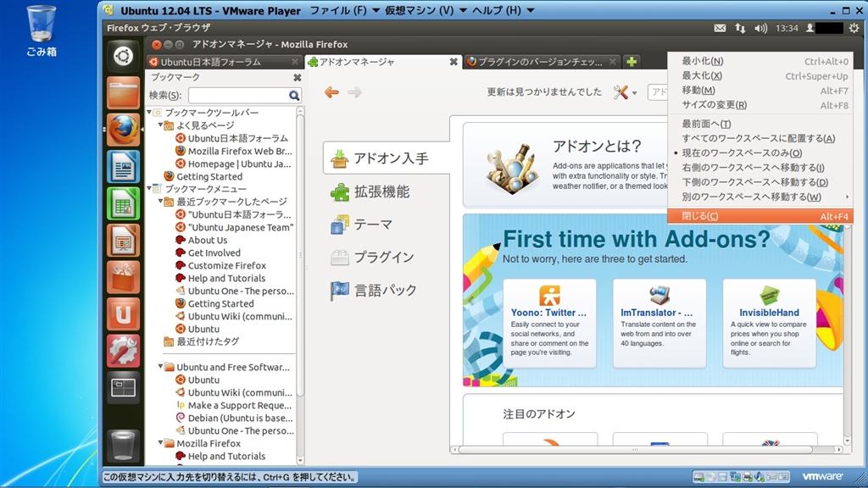Open the ごみ箱 desktop icon
The image size is (868, 488).
pos(41,31)
